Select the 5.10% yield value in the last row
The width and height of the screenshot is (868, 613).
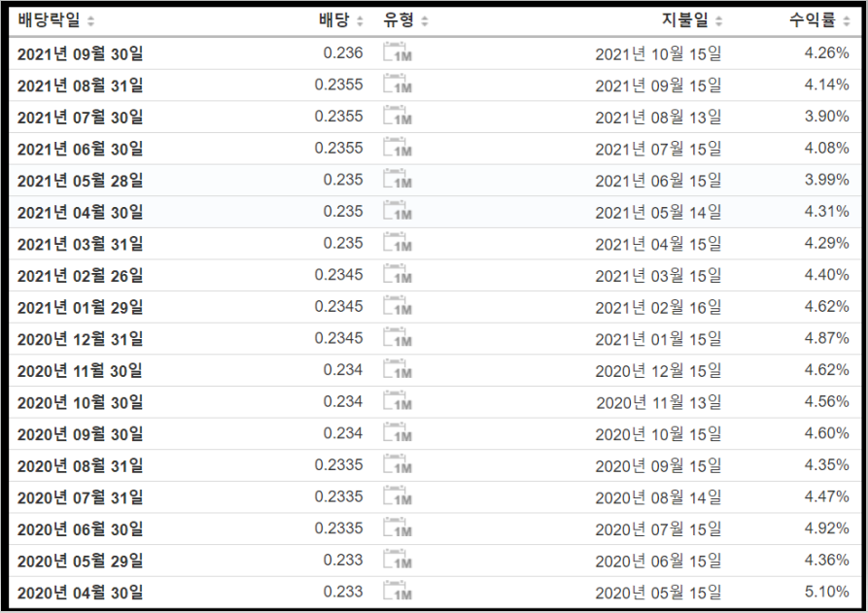827,593
